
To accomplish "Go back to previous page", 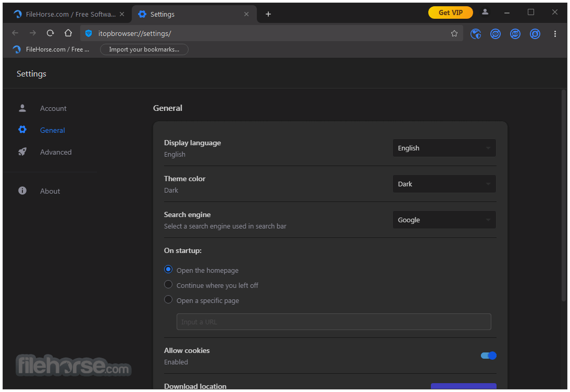I will (15, 33).
